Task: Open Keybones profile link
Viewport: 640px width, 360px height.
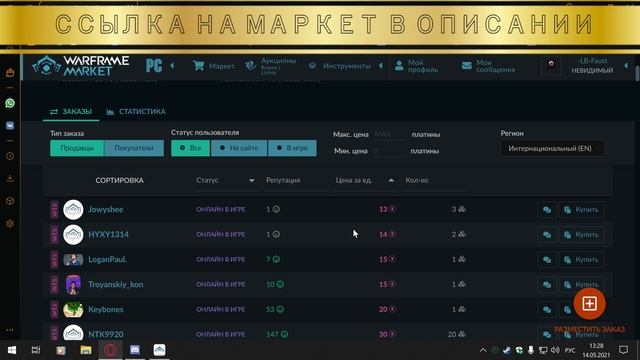Action: tap(106, 309)
